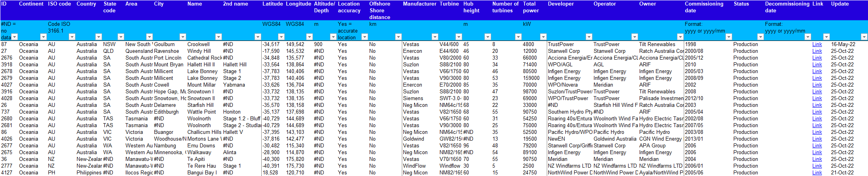Open the Latitude filter dropdown

click(281, 37)
